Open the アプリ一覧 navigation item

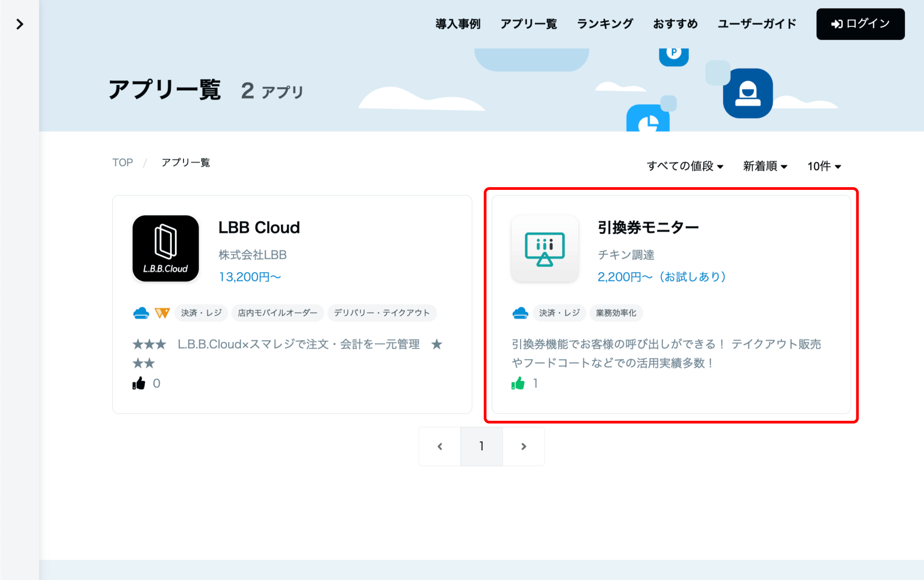529,24
